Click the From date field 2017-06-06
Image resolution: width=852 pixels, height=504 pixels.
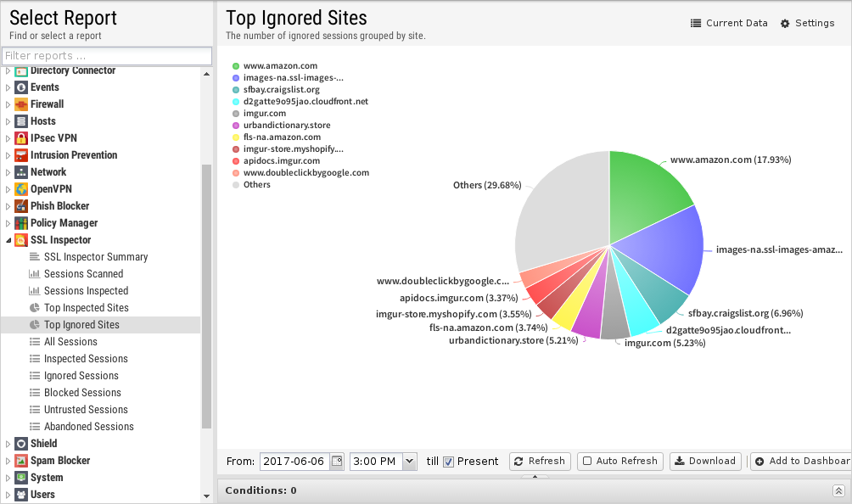click(294, 461)
